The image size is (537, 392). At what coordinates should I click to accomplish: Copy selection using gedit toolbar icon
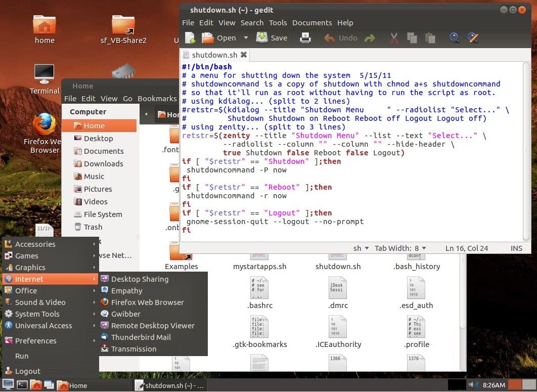(x=412, y=38)
